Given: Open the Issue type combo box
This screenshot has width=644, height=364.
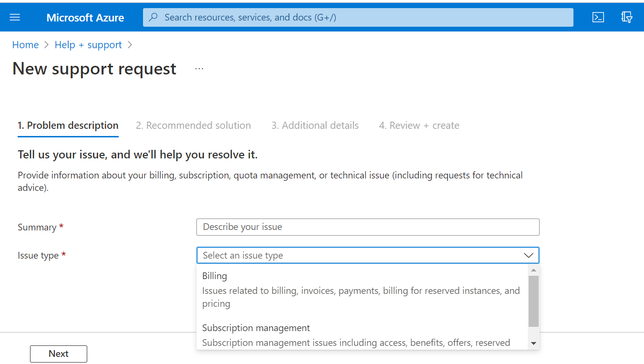Looking at the screenshot, I should point(368,255).
